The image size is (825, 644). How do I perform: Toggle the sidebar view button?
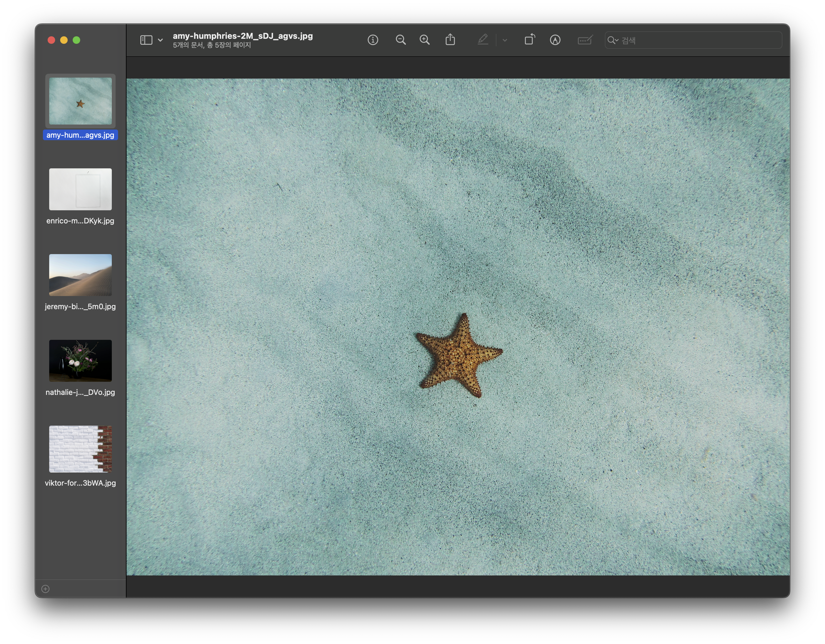146,40
